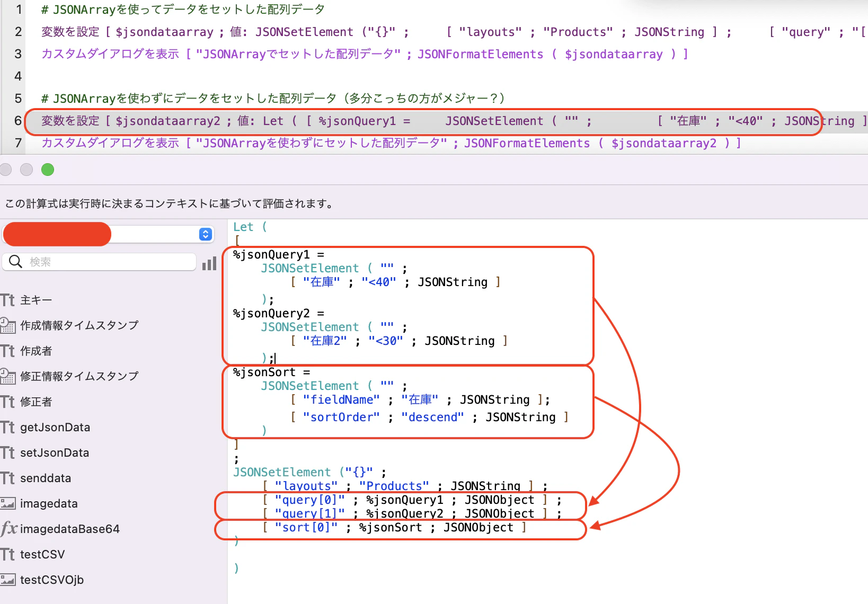Screen dimensions: 868x604
Task: Click the "sort[0]" key in formula
Action: (x=306, y=527)
